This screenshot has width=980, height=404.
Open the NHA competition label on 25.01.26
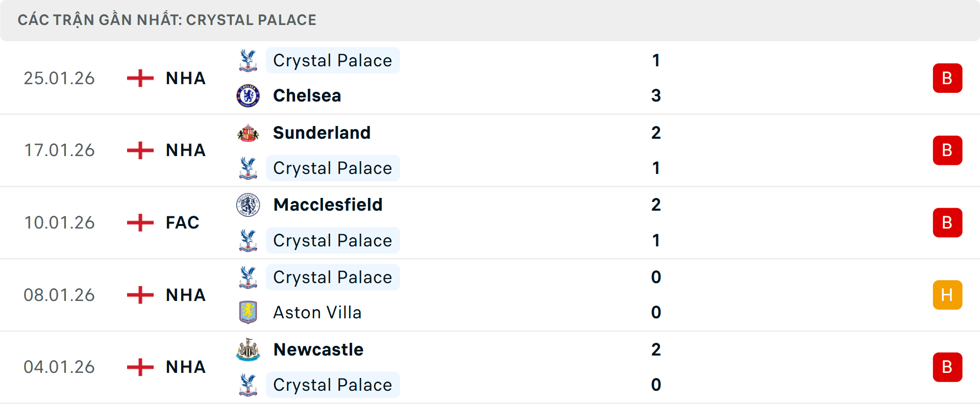tap(185, 78)
